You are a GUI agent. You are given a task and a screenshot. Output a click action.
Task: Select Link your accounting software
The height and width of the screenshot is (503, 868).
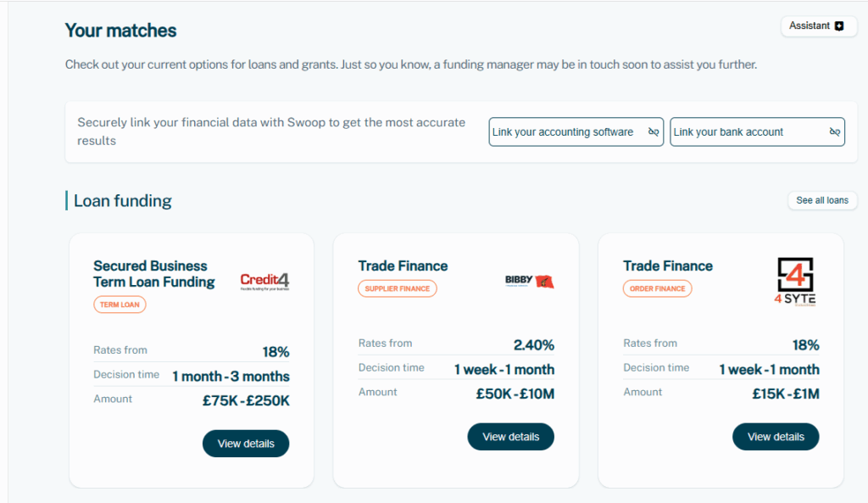[x=576, y=131]
